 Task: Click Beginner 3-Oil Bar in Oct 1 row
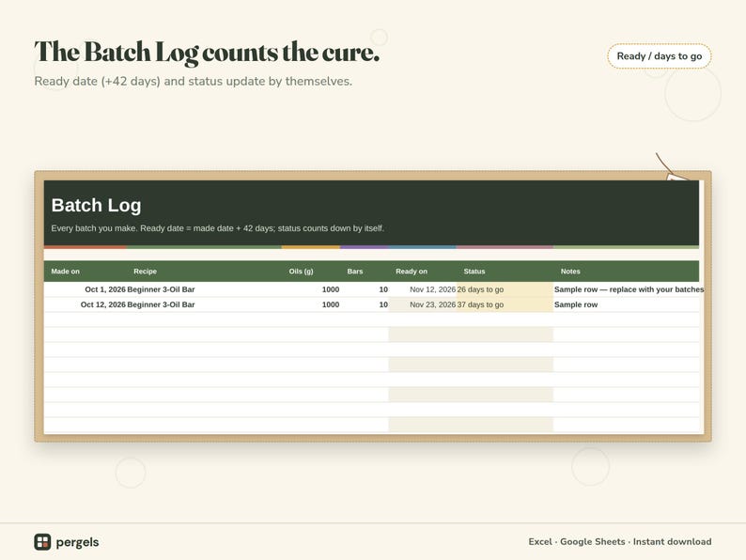click(204, 289)
